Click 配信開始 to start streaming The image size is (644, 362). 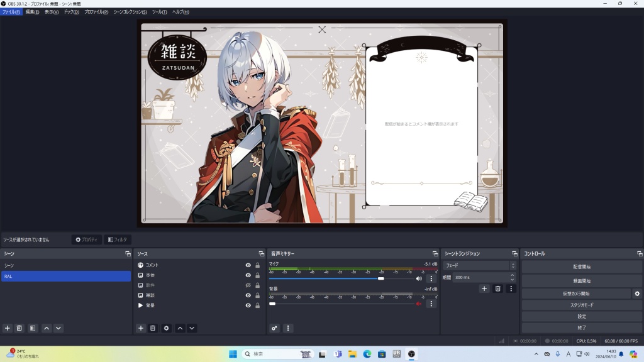coord(582,266)
